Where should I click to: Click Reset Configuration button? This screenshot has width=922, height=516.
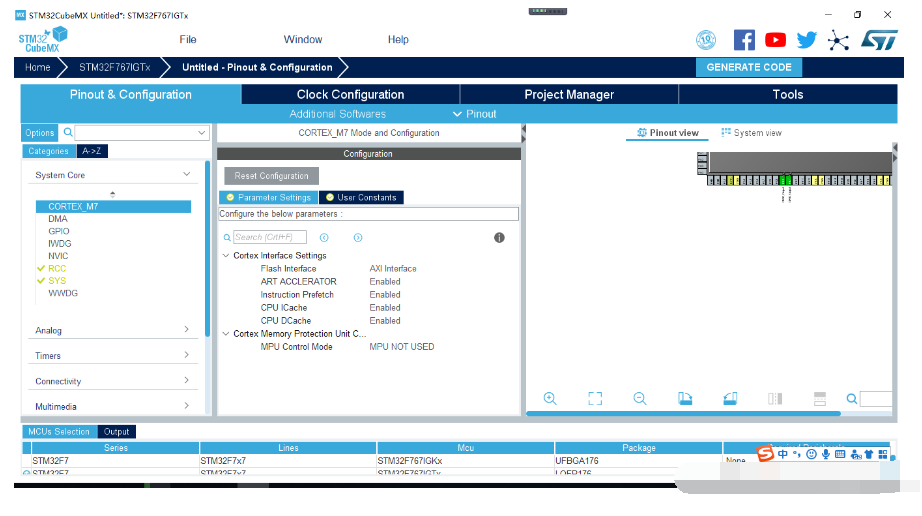(272, 176)
